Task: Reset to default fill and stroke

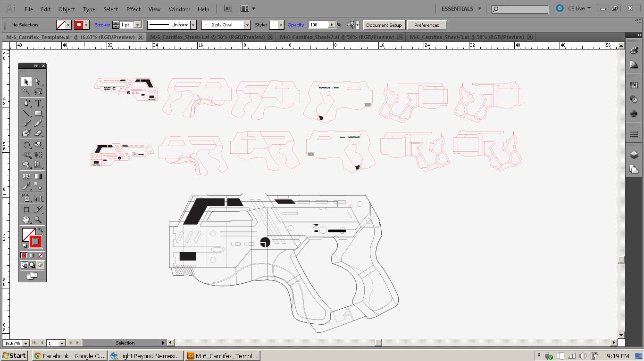Action: (x=25, y=245)
